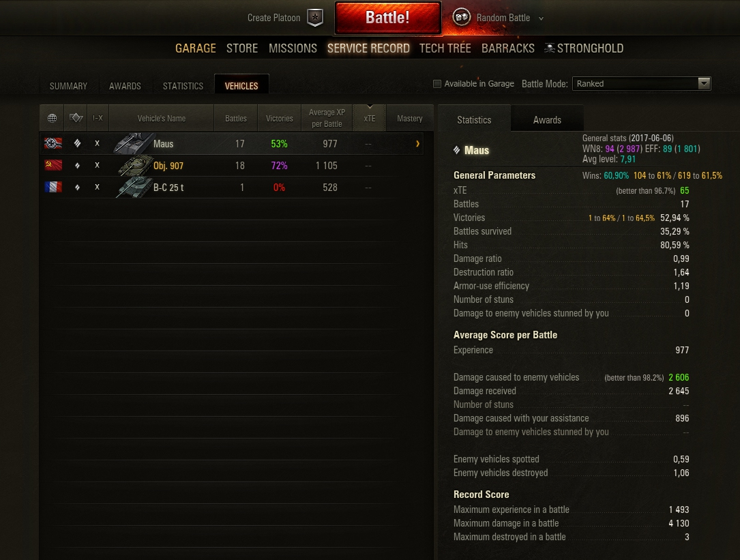The image size is (740, 560).
Task: Click the Stronghold skull icon
Action: point(549,48)
